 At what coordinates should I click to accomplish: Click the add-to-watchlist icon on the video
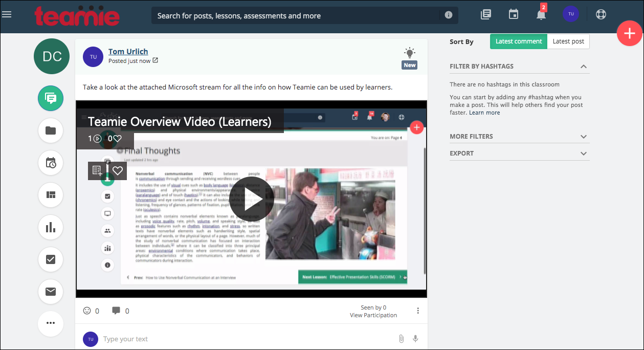pos(97,170)
